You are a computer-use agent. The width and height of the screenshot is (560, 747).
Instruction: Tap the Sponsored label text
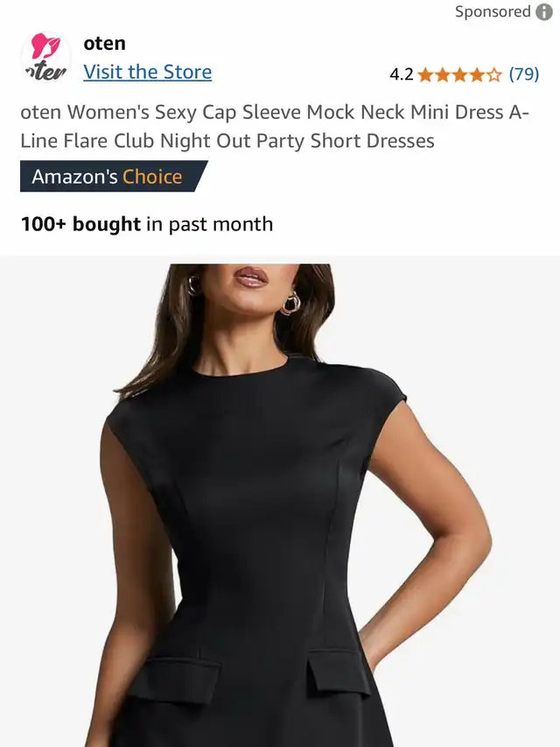click(493, 12)
